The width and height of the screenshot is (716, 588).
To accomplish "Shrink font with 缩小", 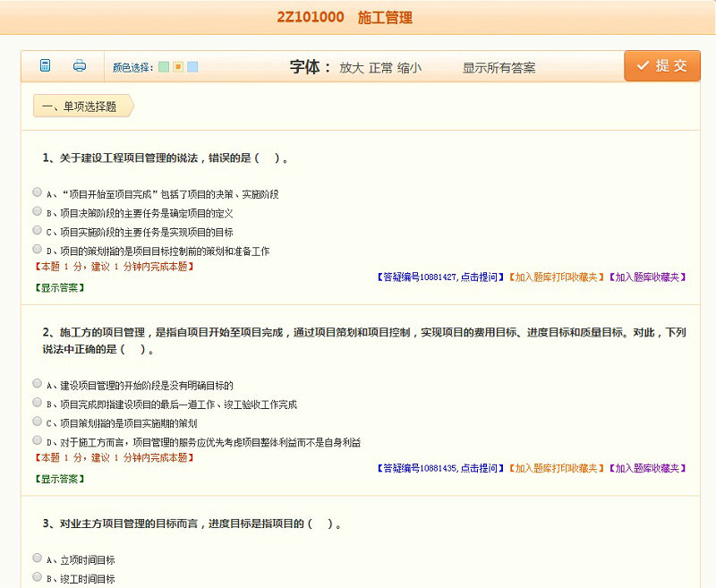I will coord(410,67).
